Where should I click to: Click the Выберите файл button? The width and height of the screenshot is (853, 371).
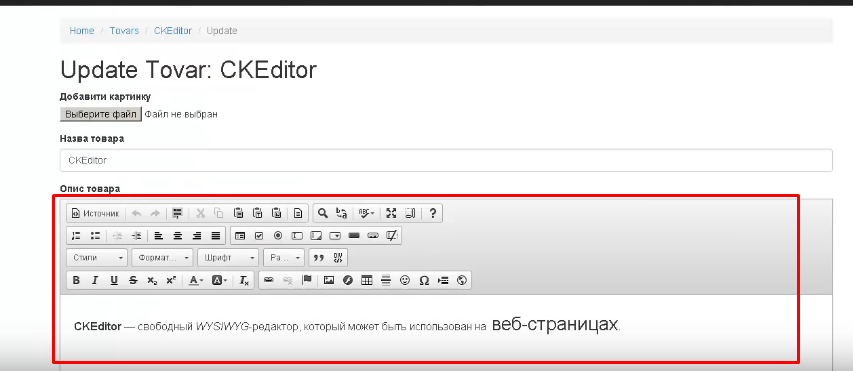click(101, 114)
